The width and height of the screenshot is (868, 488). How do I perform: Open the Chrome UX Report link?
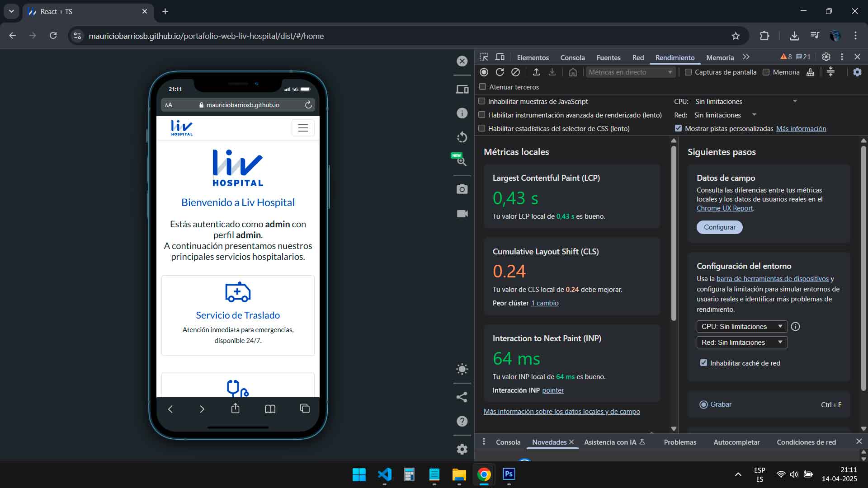click(725, 208)
